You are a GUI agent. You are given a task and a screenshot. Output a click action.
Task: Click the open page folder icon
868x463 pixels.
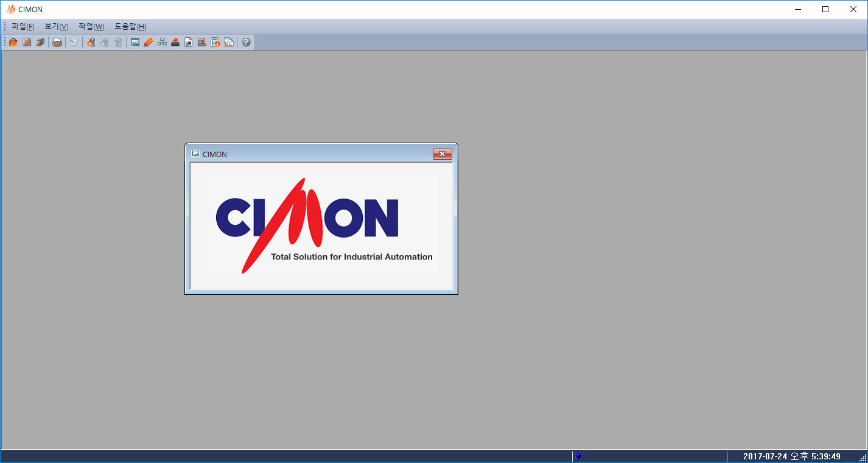point(13,43)
